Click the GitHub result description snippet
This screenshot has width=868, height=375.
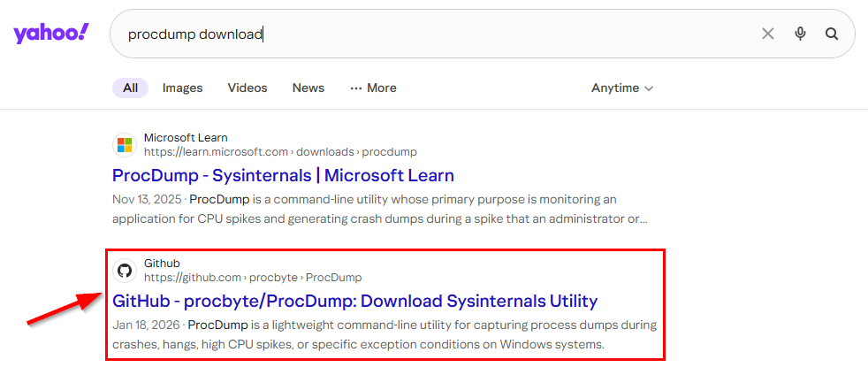coord(385,334)
